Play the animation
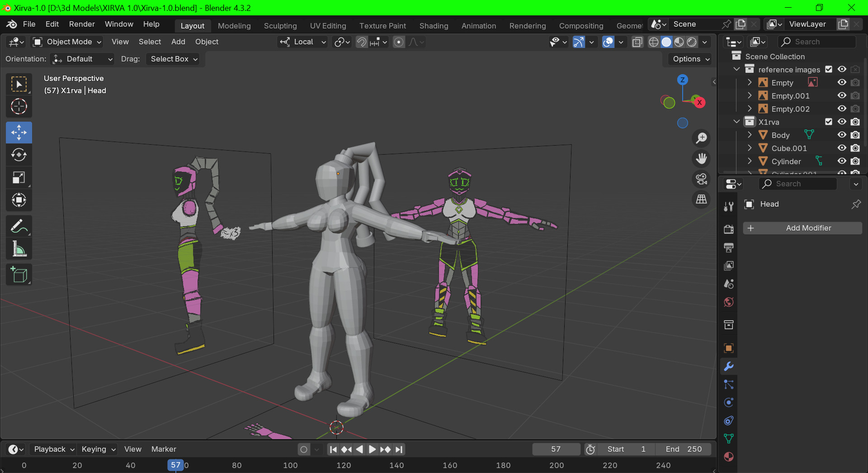 point(372,449)
